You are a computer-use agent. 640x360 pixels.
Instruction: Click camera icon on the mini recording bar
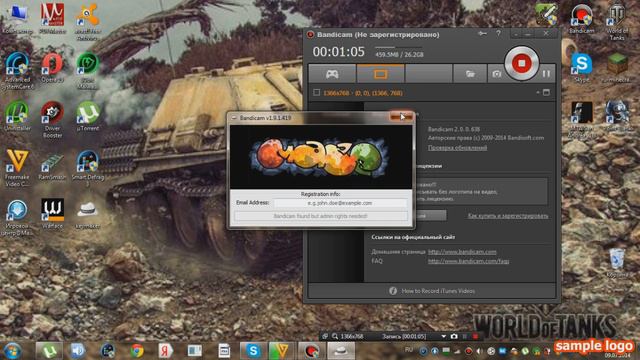(454, 337)
